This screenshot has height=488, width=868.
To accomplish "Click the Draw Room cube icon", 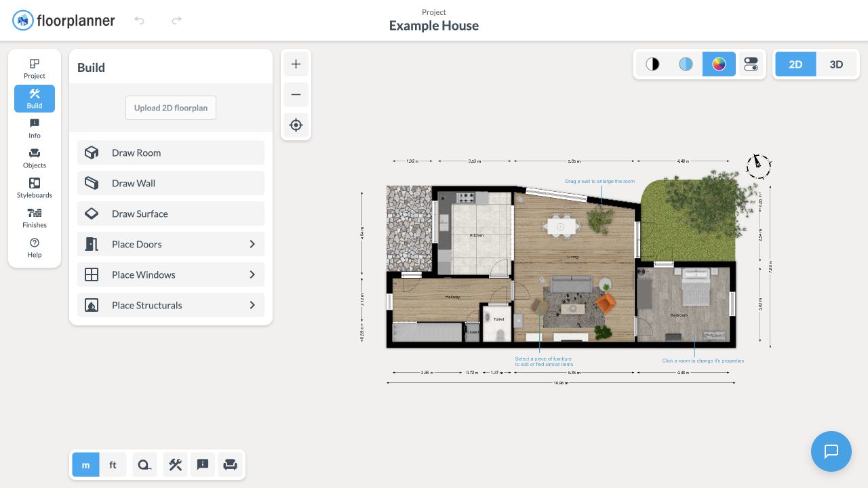I will (92, 152).
